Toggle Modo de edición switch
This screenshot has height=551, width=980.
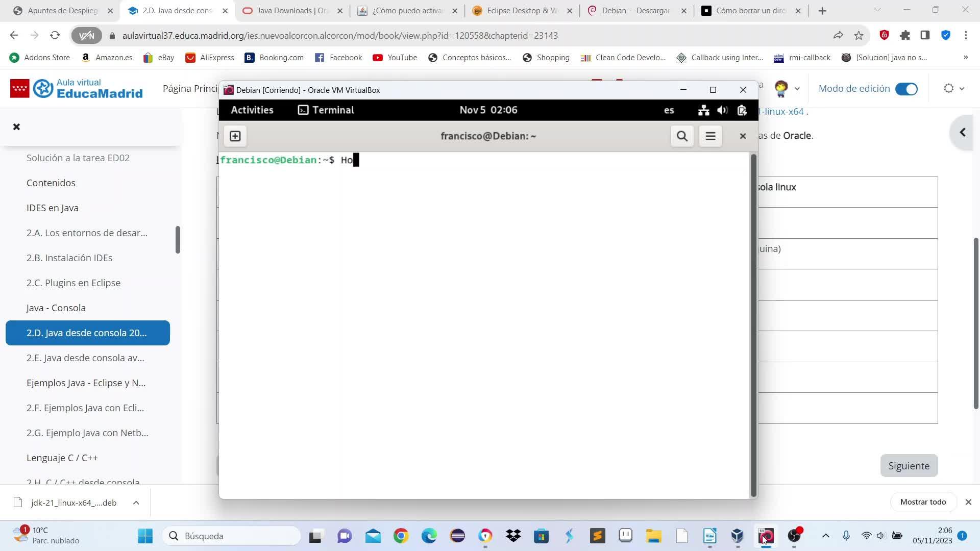(x=906, y=89)
